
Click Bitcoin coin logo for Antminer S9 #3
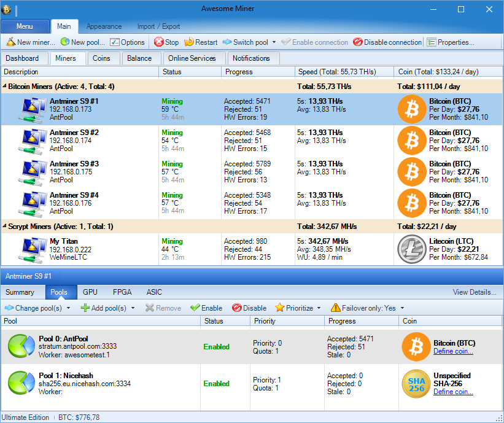412,172
